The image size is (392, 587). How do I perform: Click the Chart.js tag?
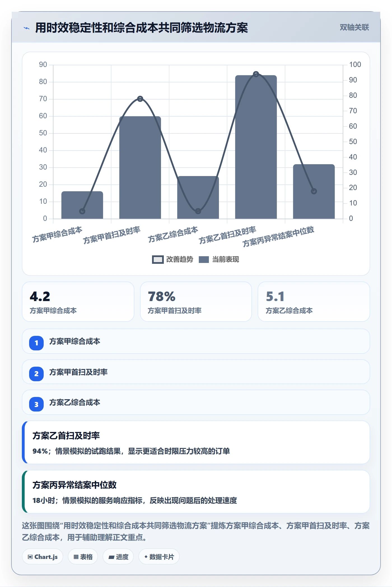43,557
